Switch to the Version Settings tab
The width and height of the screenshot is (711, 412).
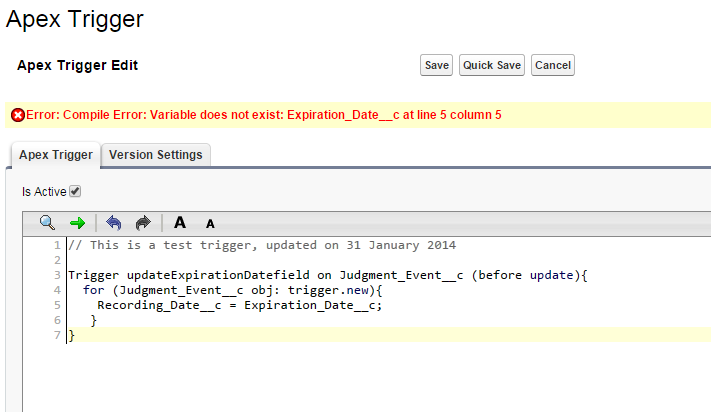point(156,155)
